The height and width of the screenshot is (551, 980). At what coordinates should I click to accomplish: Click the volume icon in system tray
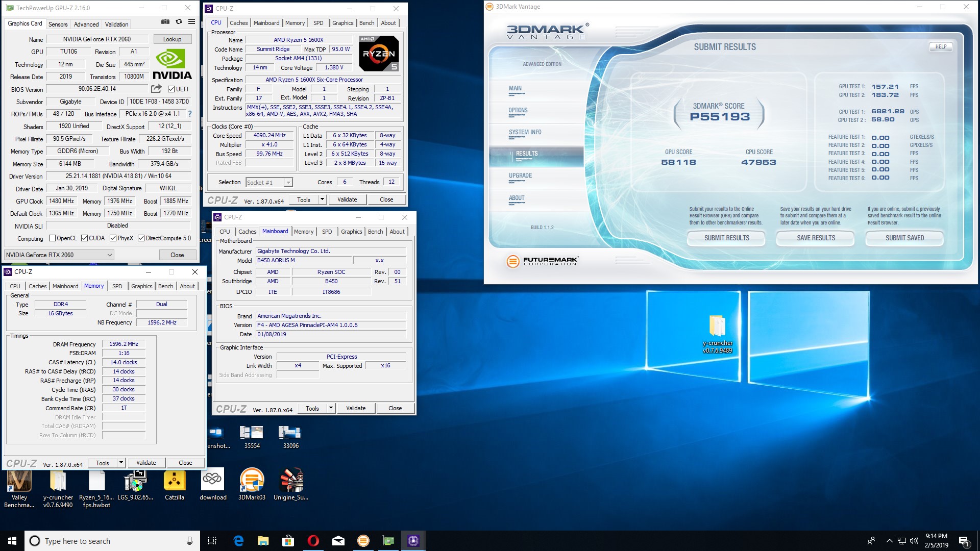(914, 541)
